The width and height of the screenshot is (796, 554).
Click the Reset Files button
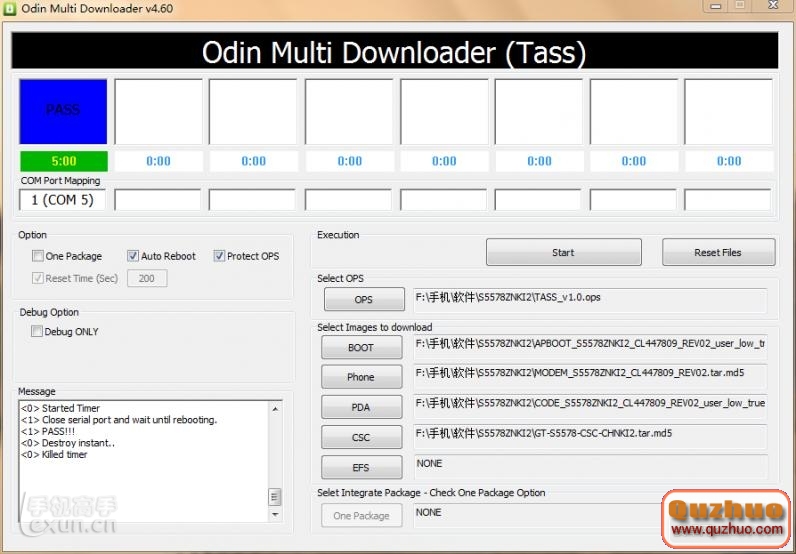(718, 252)
